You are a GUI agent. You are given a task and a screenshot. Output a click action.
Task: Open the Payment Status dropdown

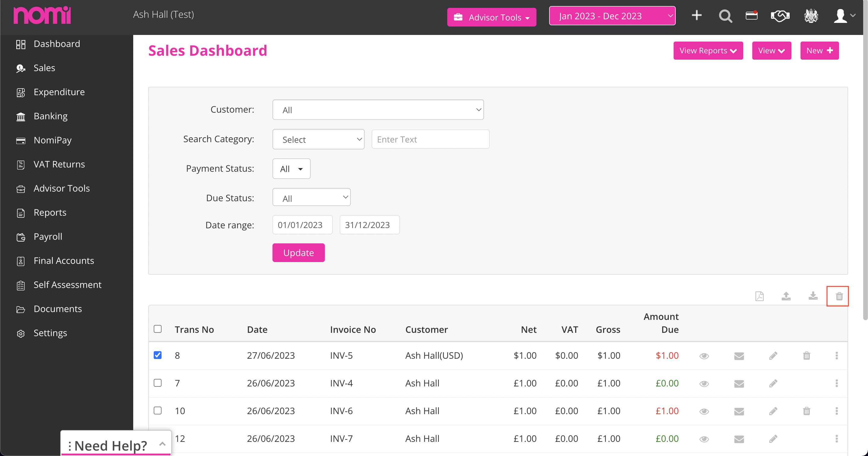click(291, 169)
